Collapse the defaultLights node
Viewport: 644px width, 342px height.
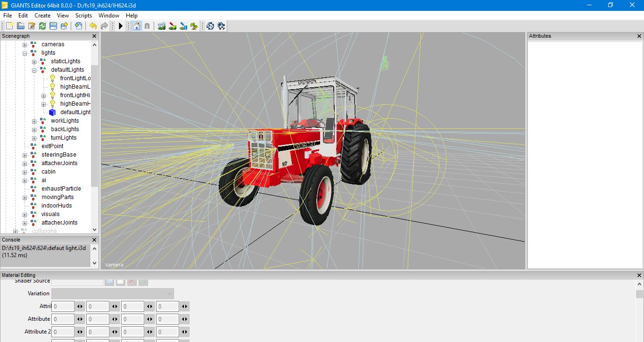point(34,70)
